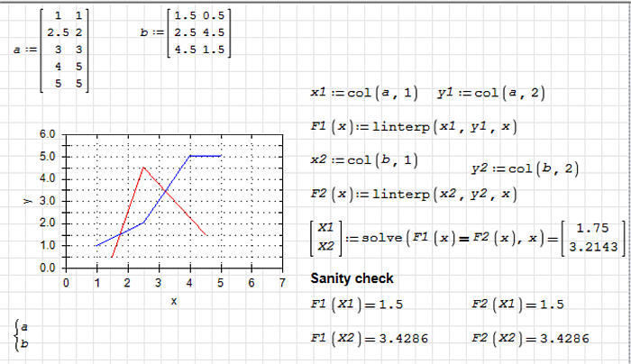This screenshot has height=364, width=631.
Task: Click the red line's peak in plot
Action: [x=143, y=167]
